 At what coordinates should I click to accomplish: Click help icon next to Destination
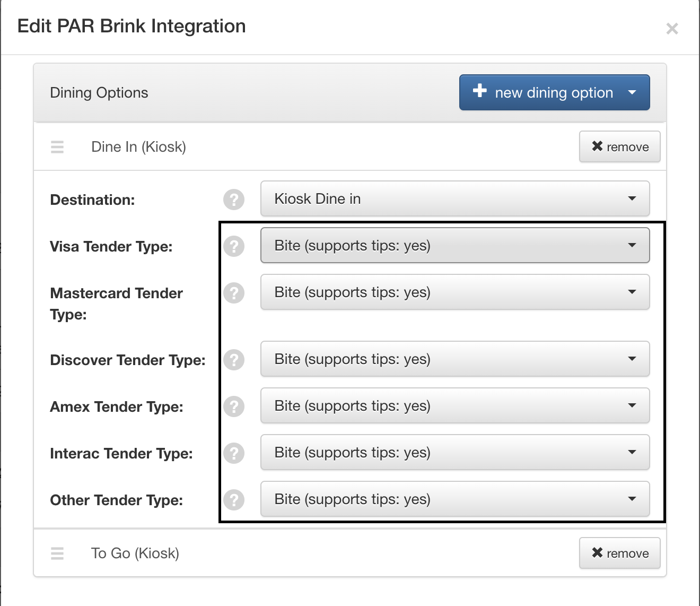(234, 200)
